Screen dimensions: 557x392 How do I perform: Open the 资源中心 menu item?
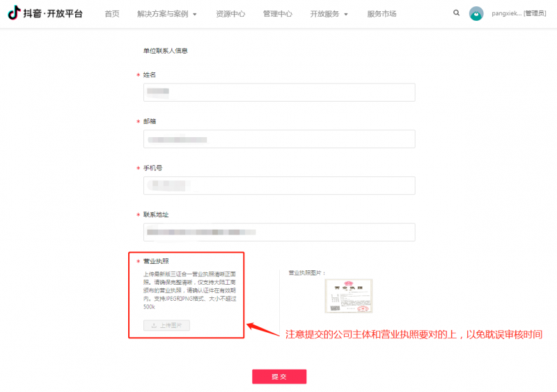230,14
